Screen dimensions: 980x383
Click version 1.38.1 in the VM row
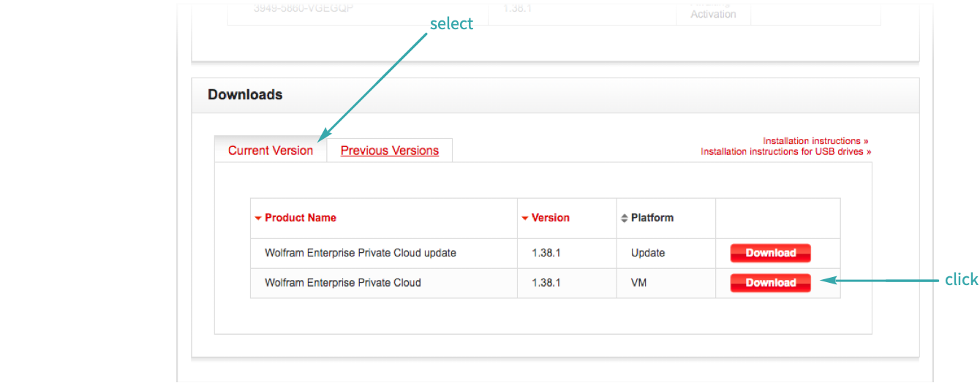click(x=546, y=283)
